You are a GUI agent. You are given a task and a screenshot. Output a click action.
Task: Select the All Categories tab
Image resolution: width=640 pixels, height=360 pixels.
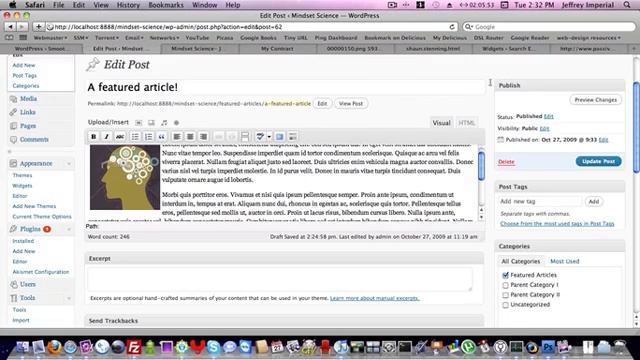[520, 261]
